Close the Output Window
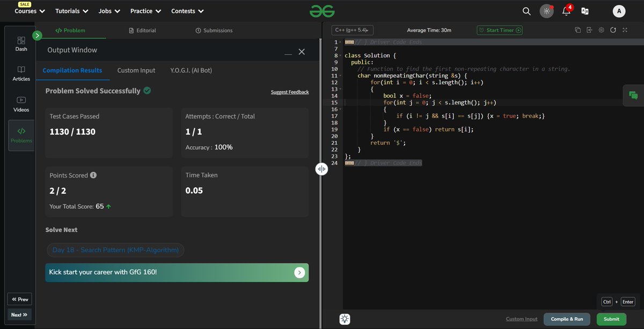 (x=302, y=52)
